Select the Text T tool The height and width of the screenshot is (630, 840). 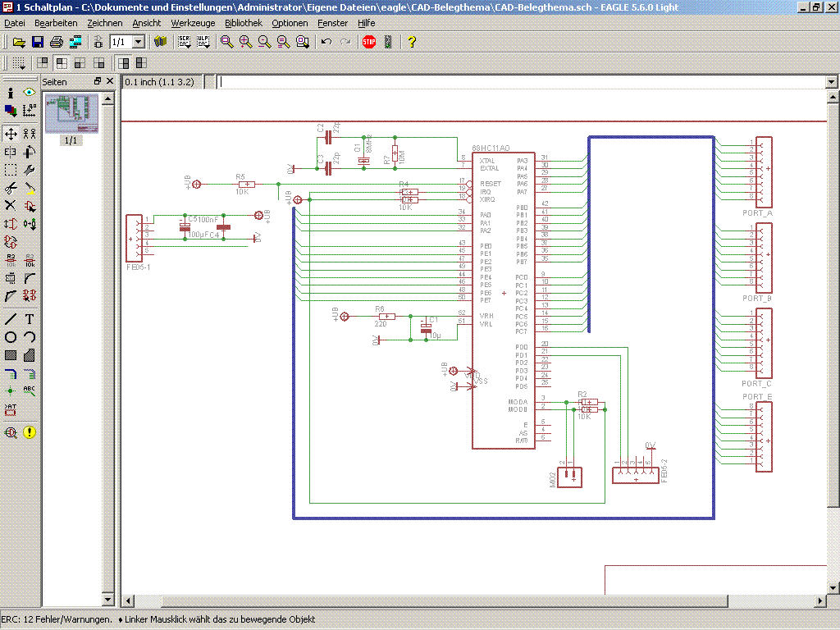coord(30,319)
